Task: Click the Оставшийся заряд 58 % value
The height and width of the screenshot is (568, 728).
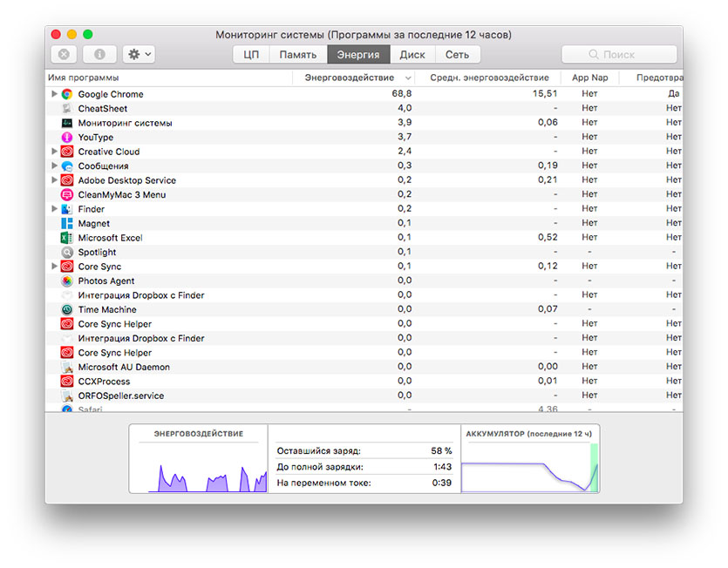Action: pyautogui.click(x=441, y=451)
